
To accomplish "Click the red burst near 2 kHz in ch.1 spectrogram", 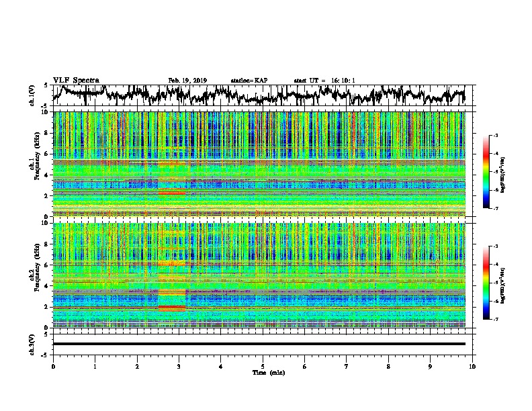I will pos(172,193).
